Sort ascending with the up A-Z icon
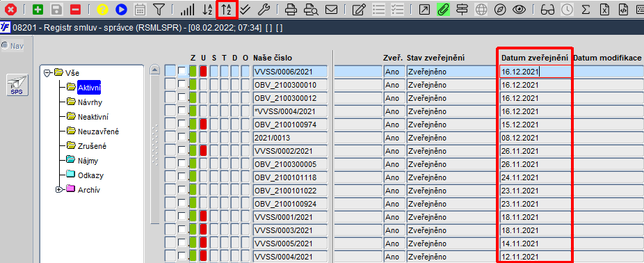The image size is (644, 263). 227,10
